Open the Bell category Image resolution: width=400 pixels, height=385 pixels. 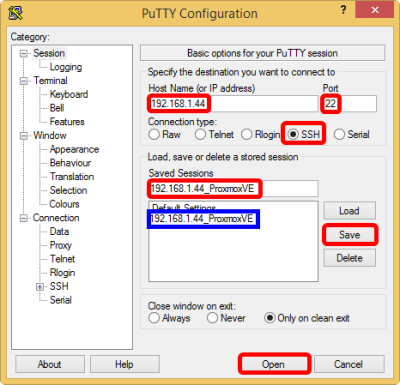57,108
